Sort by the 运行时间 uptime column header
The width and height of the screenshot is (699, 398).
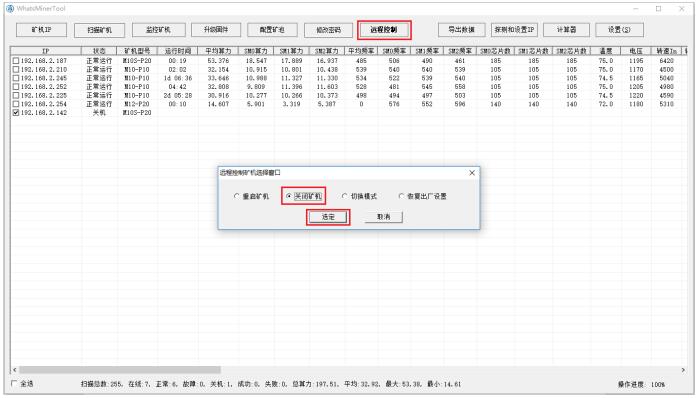[x=178, y=51]
